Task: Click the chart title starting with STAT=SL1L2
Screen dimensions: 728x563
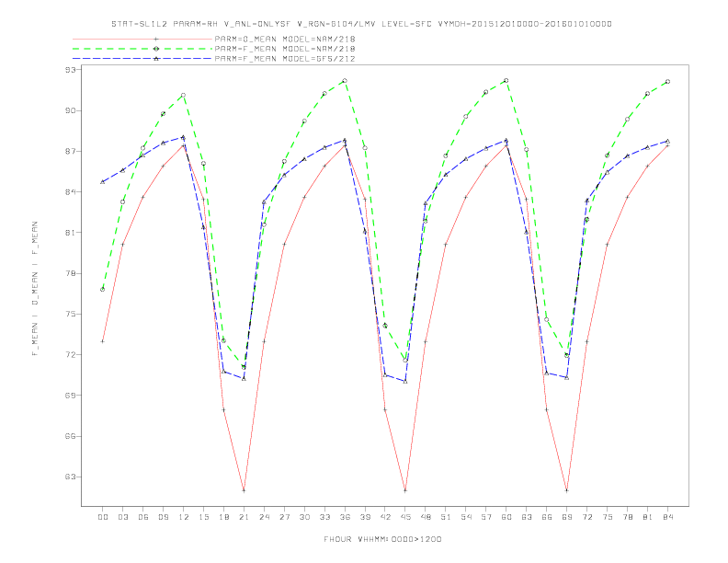Action: click(x=361, y=24)
